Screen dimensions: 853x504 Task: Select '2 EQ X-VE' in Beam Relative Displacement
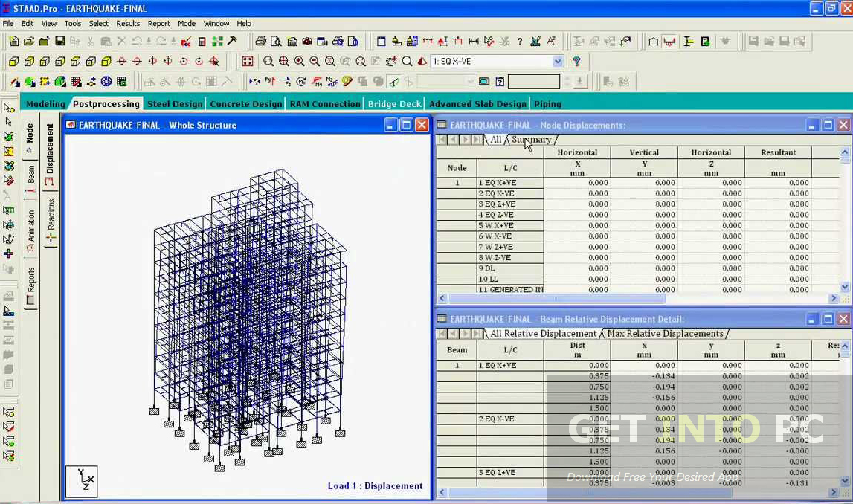coord(510,419)
